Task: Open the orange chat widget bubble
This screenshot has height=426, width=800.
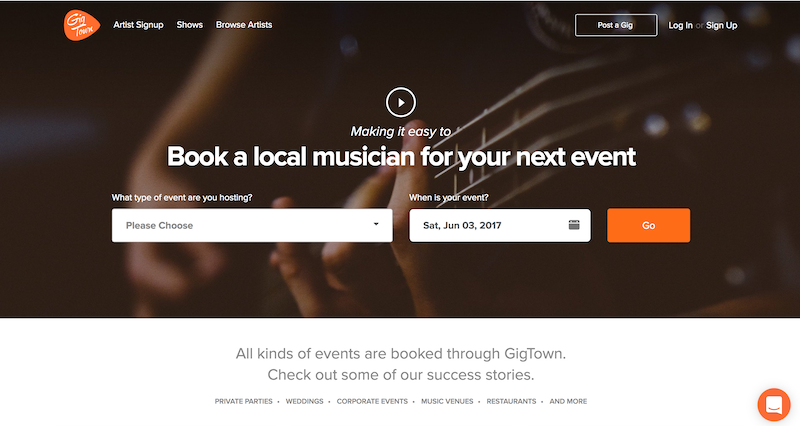Action: click(x=774, y=405)
